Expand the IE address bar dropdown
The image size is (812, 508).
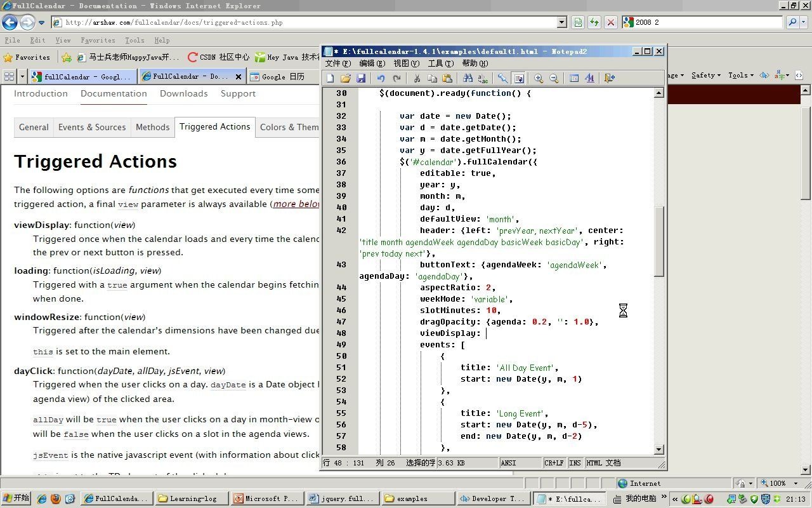click(x=561, y=22)
